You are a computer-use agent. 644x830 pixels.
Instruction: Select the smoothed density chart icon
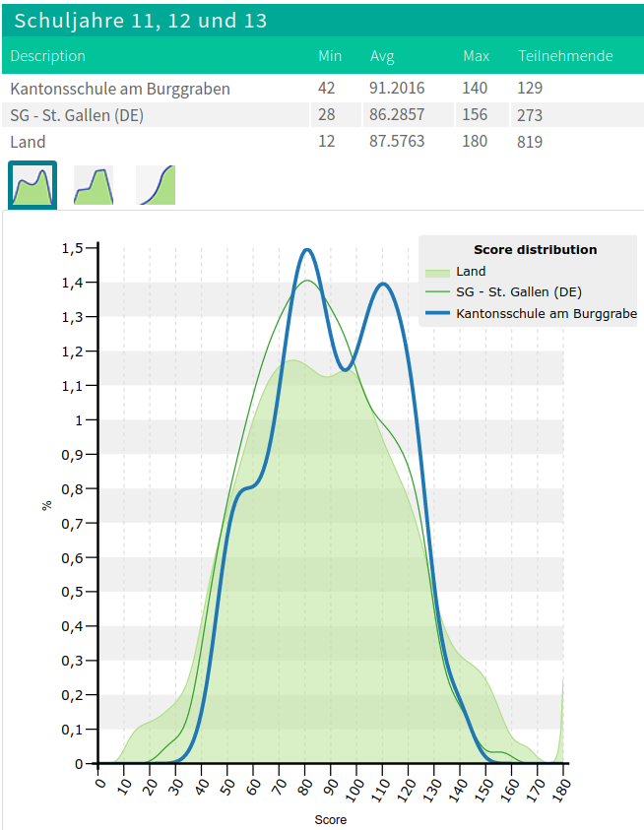tap(32, 185)
